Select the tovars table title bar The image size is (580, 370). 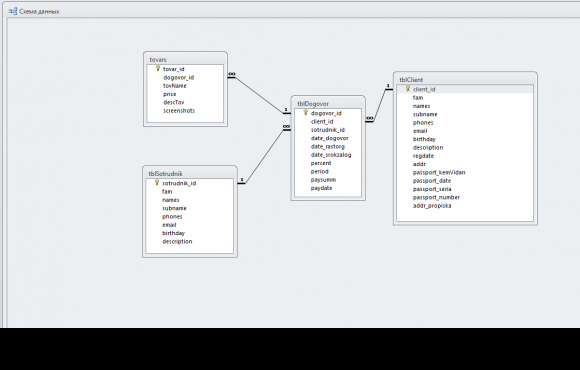coord(185,59)
